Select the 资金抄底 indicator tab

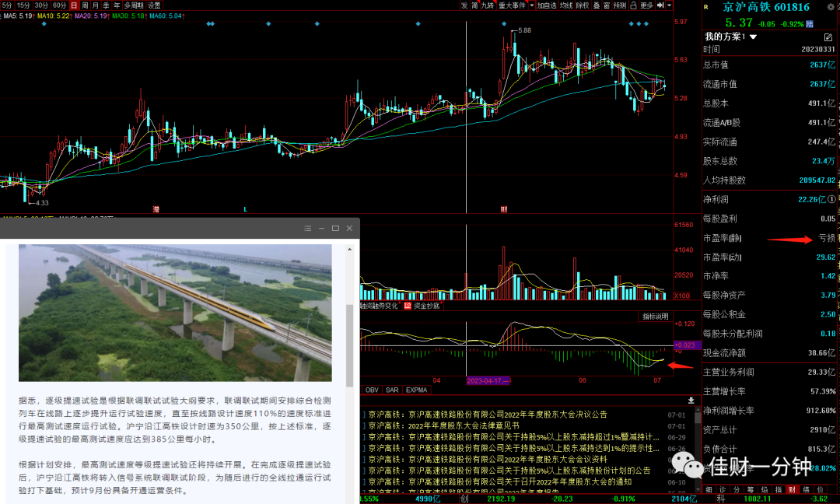pos(422,306)
